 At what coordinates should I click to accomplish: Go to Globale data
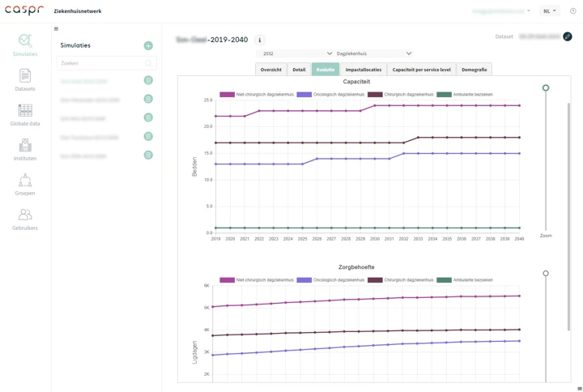coord(25,114)
